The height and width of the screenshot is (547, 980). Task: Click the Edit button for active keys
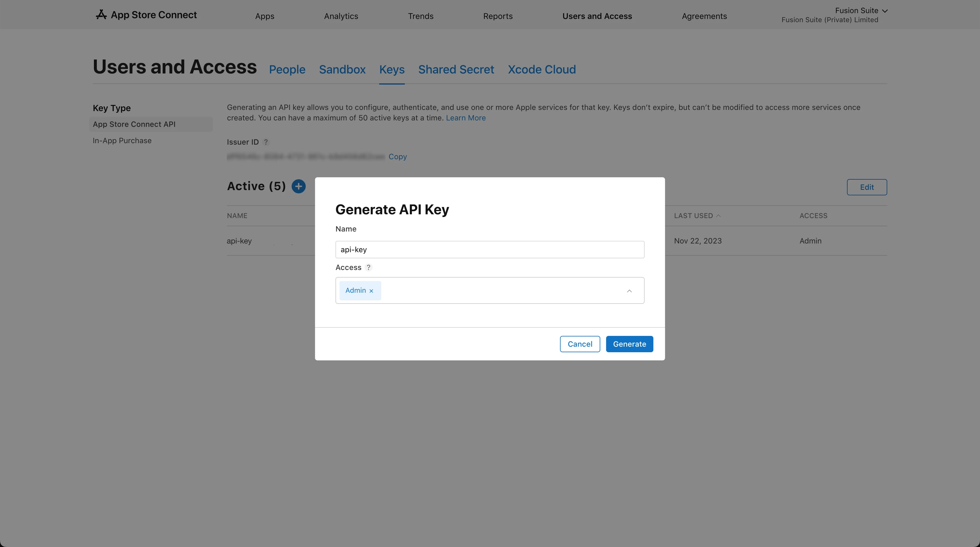click(x=867, y=187)
